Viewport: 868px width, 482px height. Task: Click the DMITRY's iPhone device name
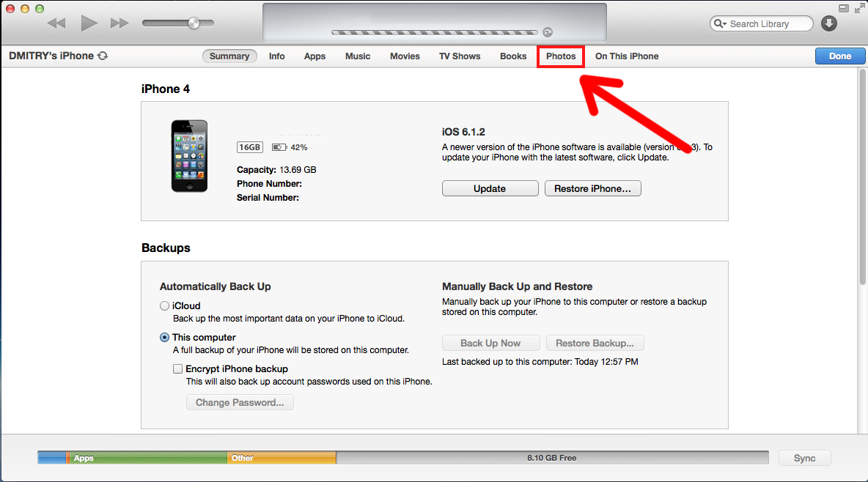tap(51, 56)
